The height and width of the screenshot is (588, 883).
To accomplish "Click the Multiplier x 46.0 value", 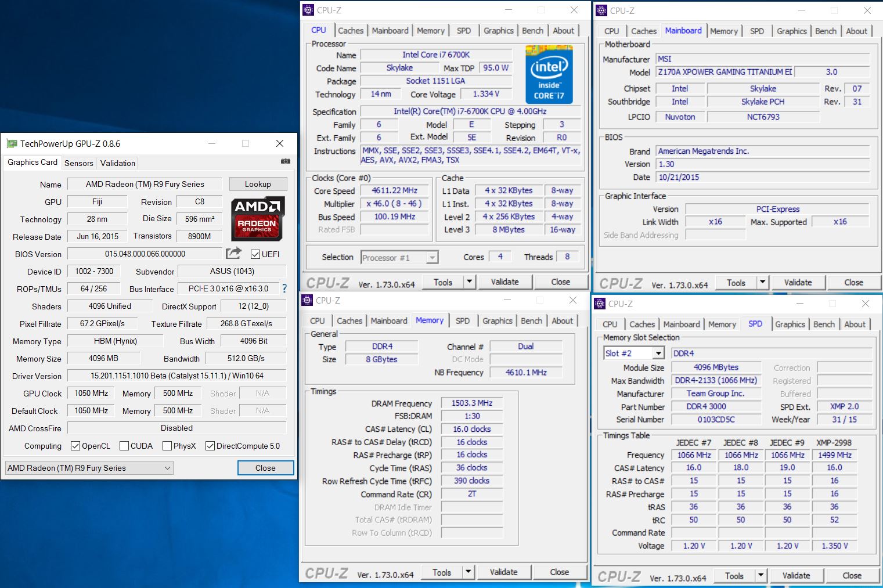I will tap(395, 204).
